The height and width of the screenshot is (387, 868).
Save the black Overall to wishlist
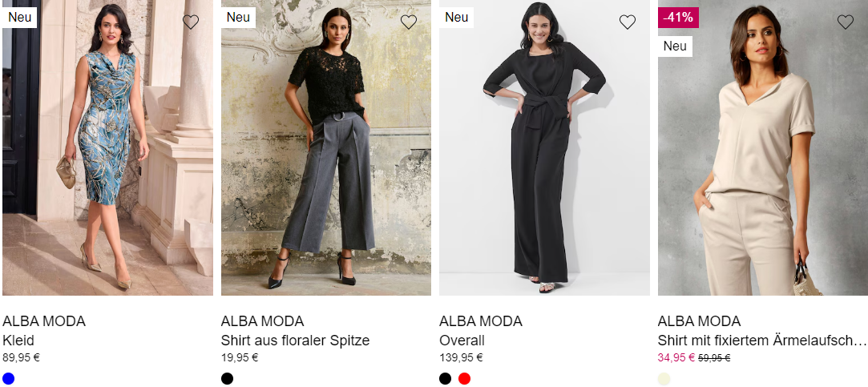coord(628,22)
